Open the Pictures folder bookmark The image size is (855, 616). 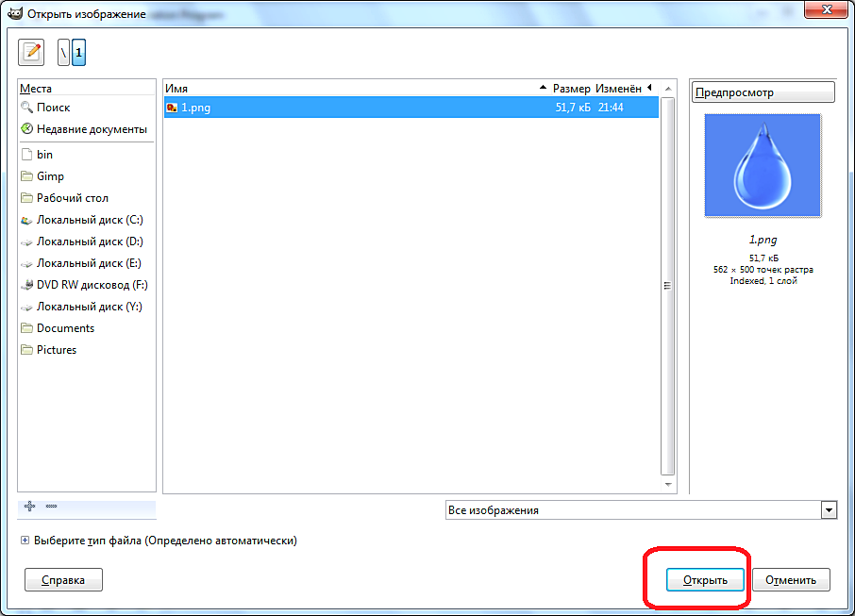(x=87, y=350)
